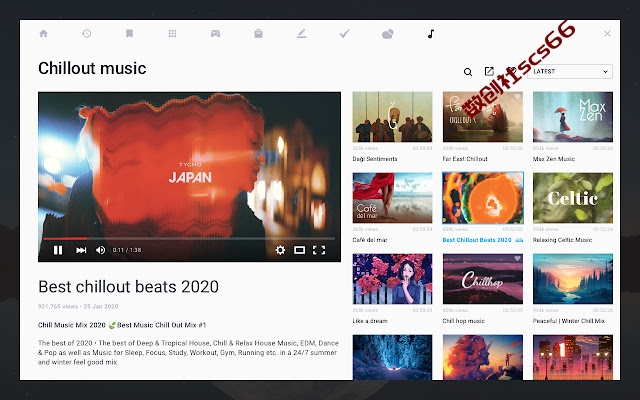
Task: Close the panel with X button
Action: pyautogui.click(x=607, y=33)
